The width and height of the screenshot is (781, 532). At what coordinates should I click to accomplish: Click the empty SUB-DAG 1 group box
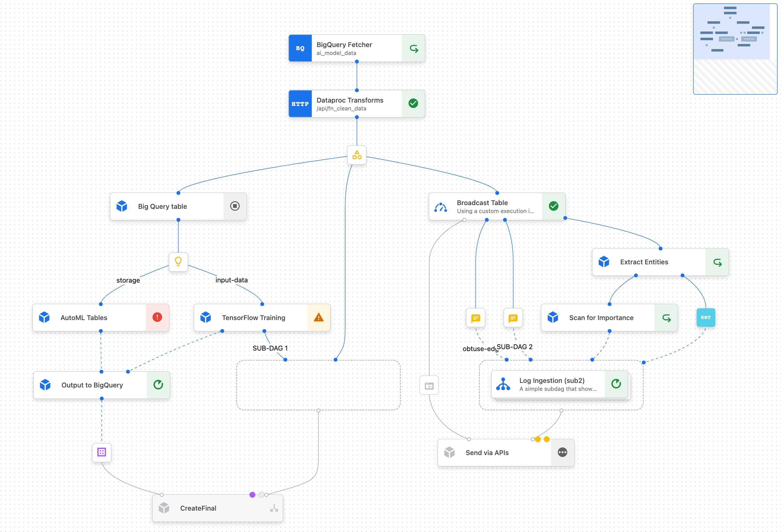click(318, 385)
